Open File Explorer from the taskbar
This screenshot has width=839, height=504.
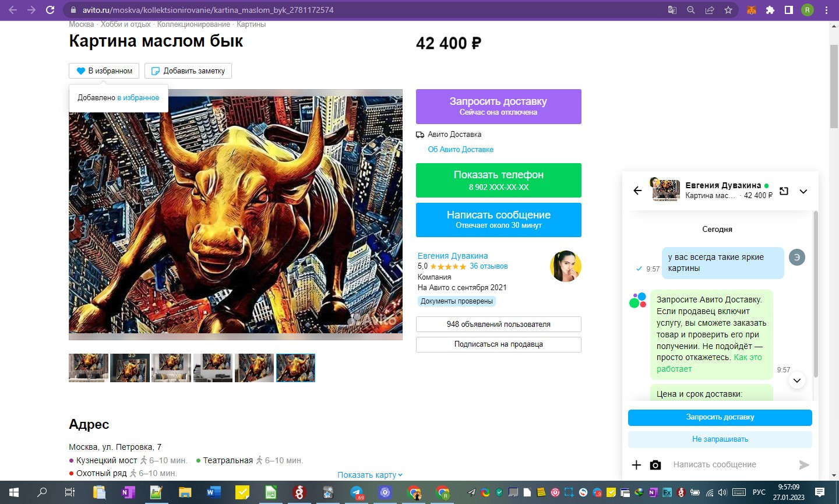185,492
